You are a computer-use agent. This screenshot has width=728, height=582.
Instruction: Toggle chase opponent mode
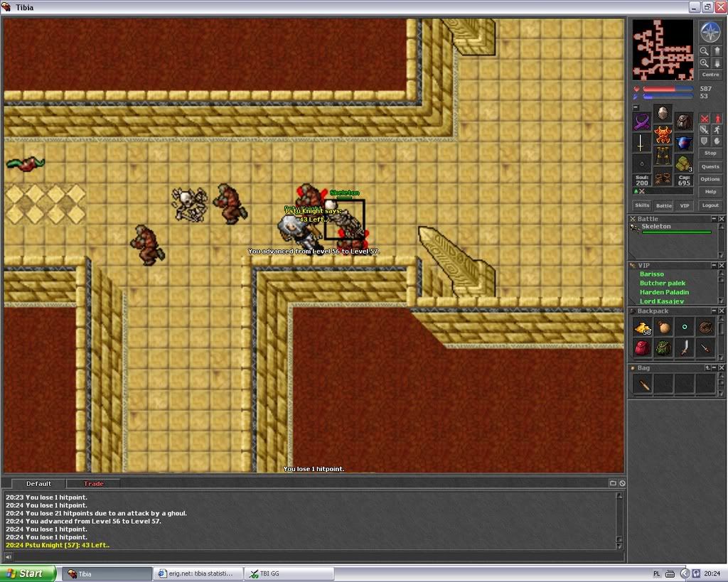[x=717, y=130]
